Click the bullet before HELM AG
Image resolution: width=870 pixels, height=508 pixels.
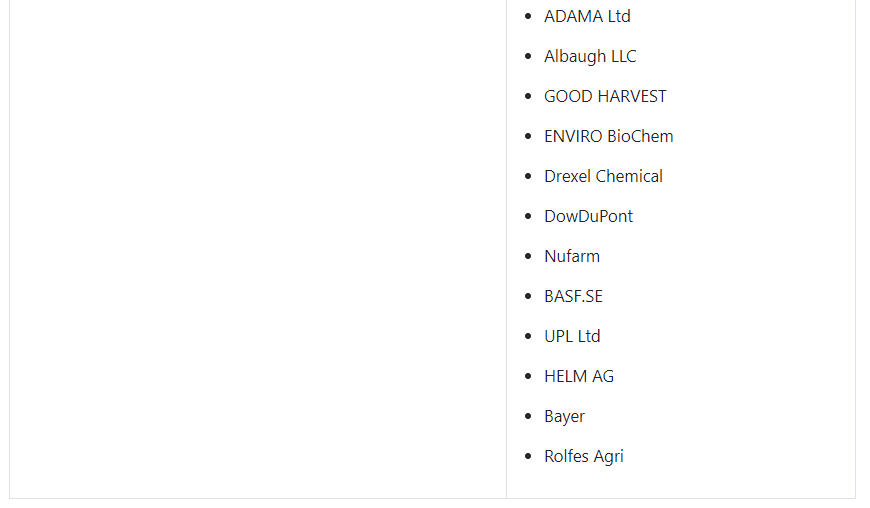pyautogui.click(x=528, y=376)
